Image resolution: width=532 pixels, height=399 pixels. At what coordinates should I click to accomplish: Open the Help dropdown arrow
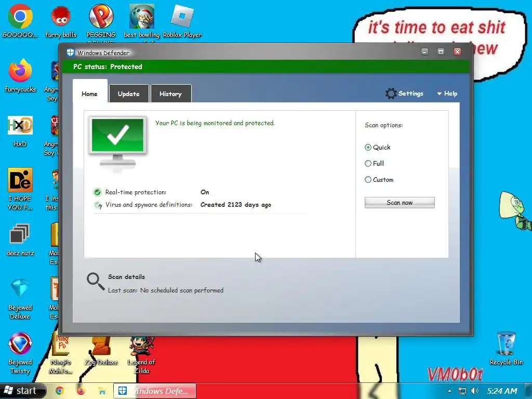coord(440,94)
